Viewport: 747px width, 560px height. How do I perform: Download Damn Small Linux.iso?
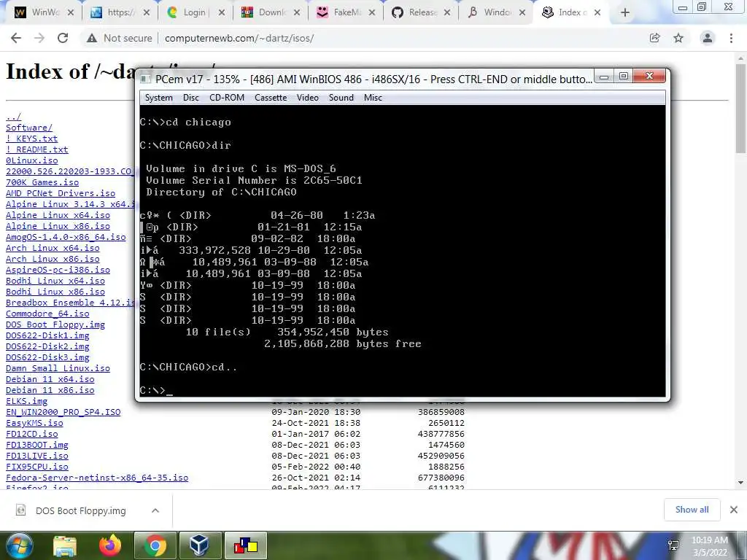pyautogui.click(x=58, y=368)
